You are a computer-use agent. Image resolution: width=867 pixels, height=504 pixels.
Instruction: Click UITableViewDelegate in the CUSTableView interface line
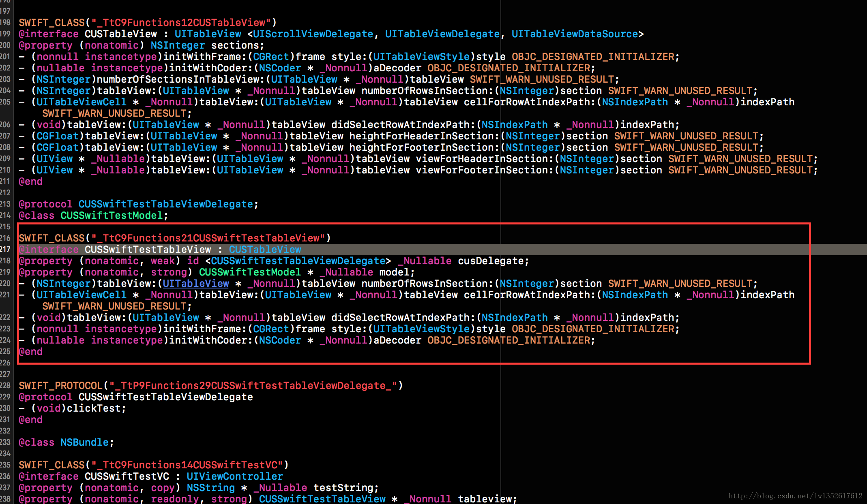click(442, 34)
